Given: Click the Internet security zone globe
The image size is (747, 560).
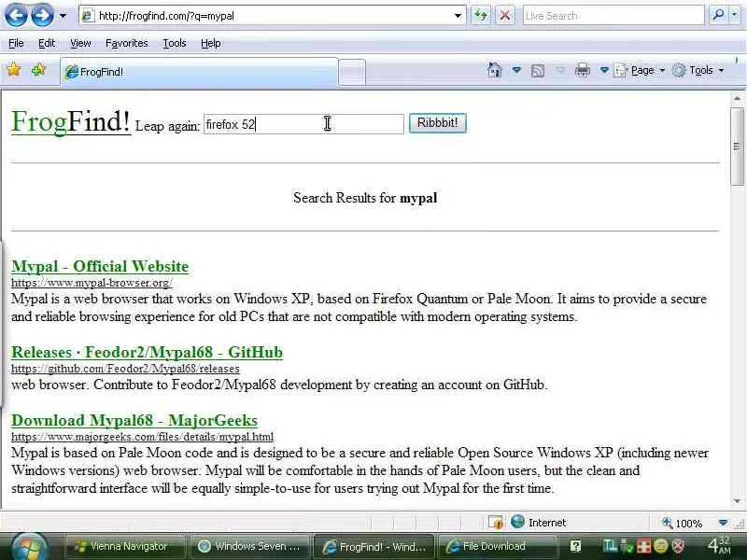Looking at the screenshot, I should coord(518,522).
